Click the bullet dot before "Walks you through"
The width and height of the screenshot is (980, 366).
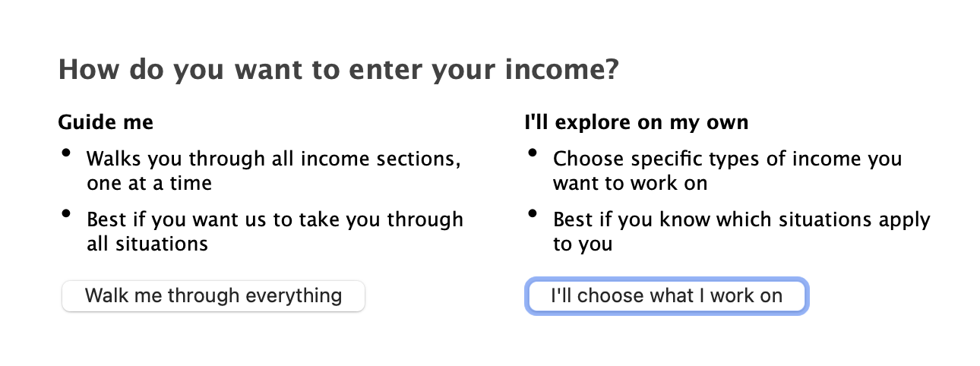[67, 153]
